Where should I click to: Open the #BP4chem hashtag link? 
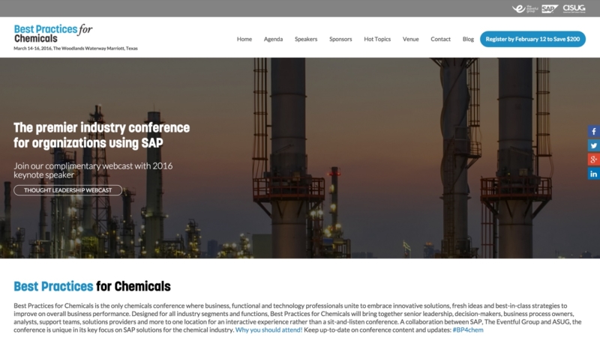(467, 330)
